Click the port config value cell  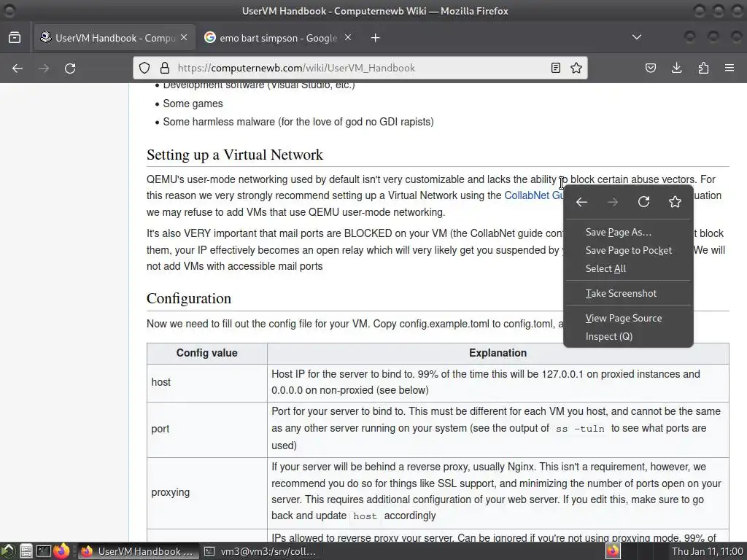pyautogui.click(x=206, y=429)
